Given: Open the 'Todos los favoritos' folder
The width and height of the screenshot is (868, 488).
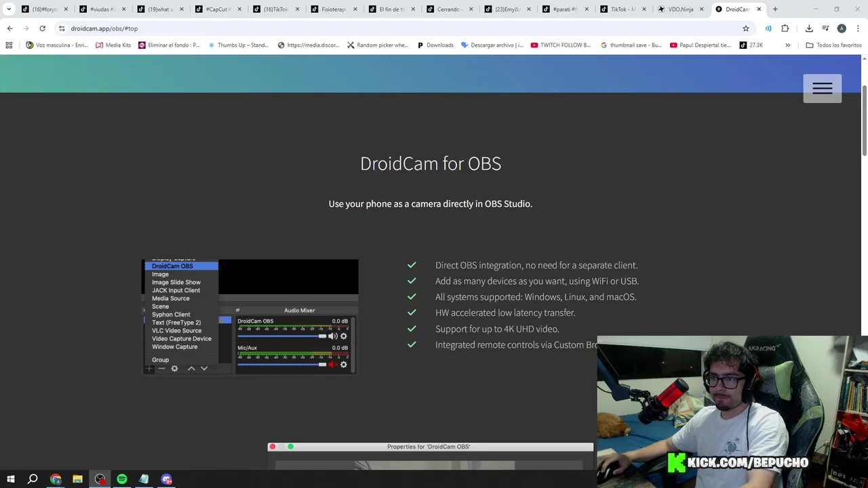Looking at the screenshot, I should pyautogui.click(x=833, y=45).
